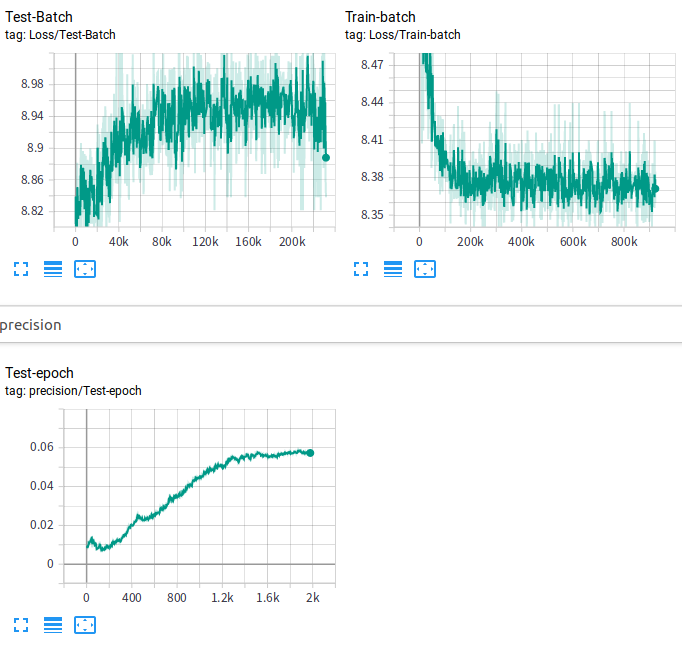Click the last data point on Test-epoch curve
Viewport: 682px width, 647px height.
point(310,453)
